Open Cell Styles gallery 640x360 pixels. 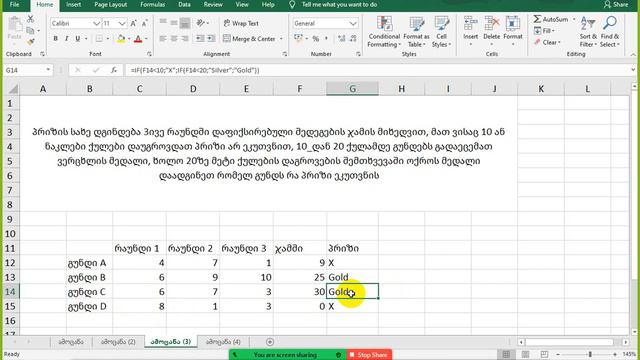pos(441,32)
